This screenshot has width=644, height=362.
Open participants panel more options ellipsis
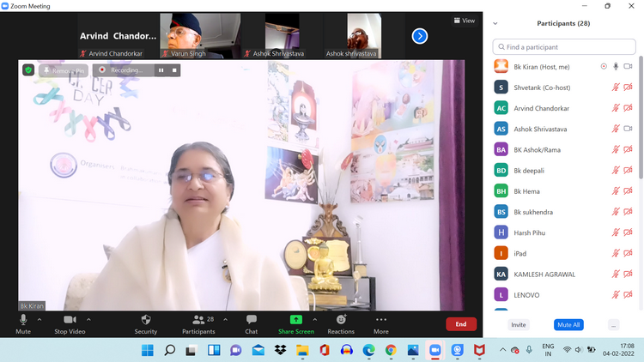click(x=613, y=324)
